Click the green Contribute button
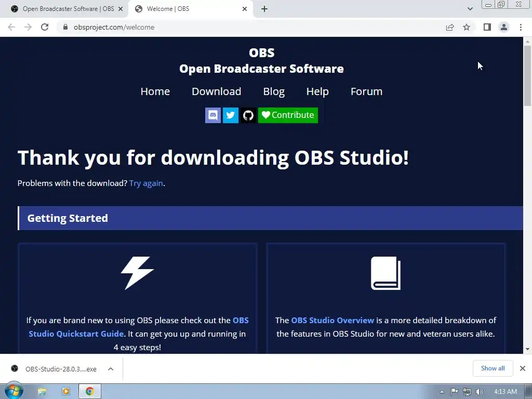 288,115
